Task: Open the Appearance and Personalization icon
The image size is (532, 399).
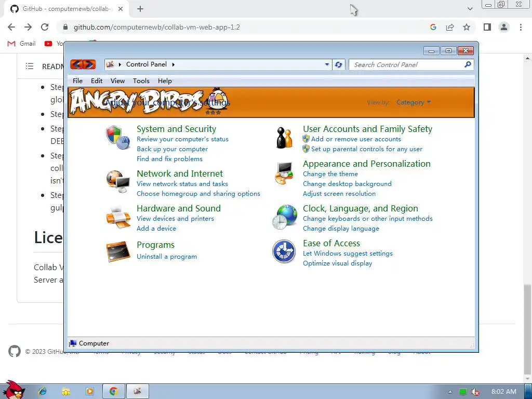Action: point(284,173)
